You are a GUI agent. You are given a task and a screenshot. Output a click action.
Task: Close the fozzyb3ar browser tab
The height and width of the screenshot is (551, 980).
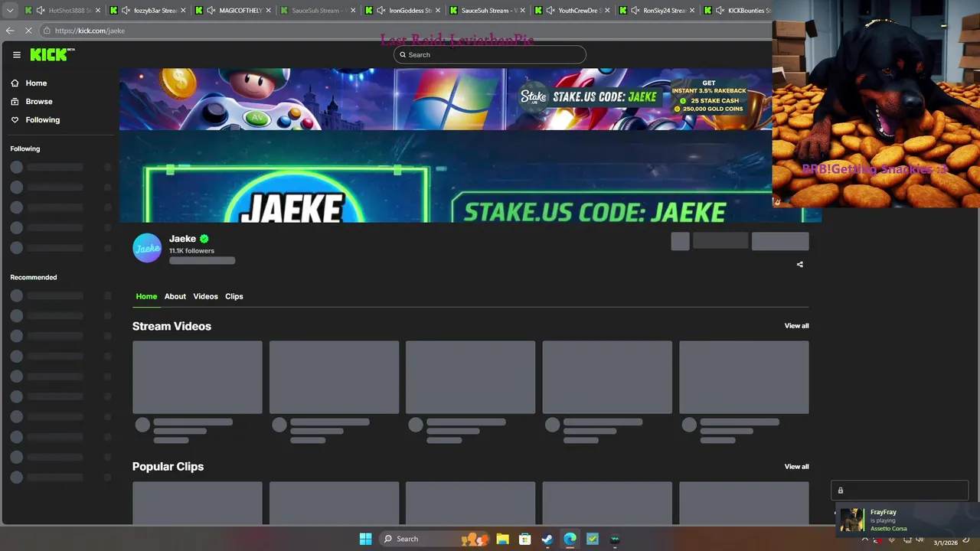click(183, 11)
